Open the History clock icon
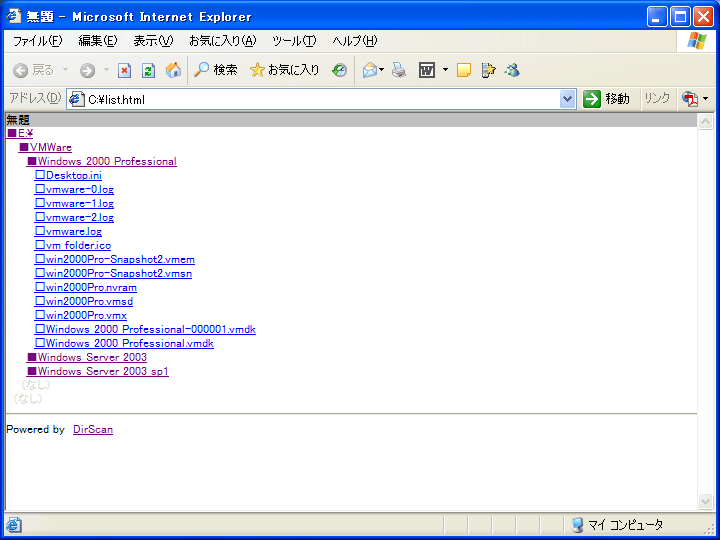720x540 pixels. tap(339, 70)
